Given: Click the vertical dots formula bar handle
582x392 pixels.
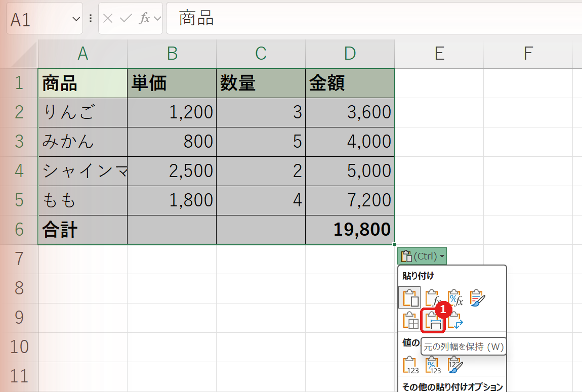Looking at the screenshot, I should 91,18.
